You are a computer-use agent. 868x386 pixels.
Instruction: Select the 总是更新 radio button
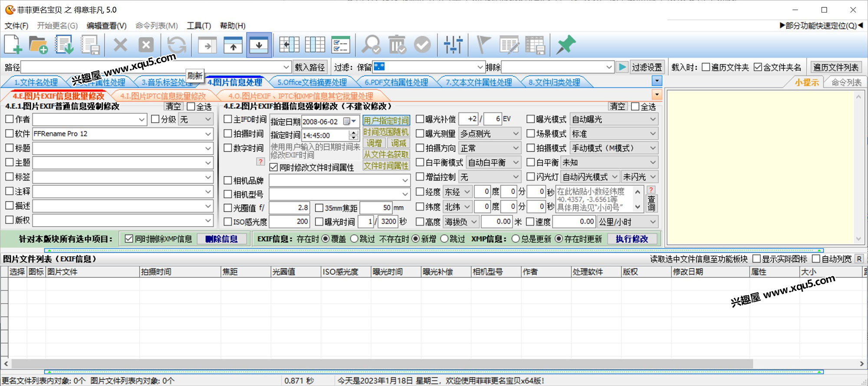[x=516, y=238]
